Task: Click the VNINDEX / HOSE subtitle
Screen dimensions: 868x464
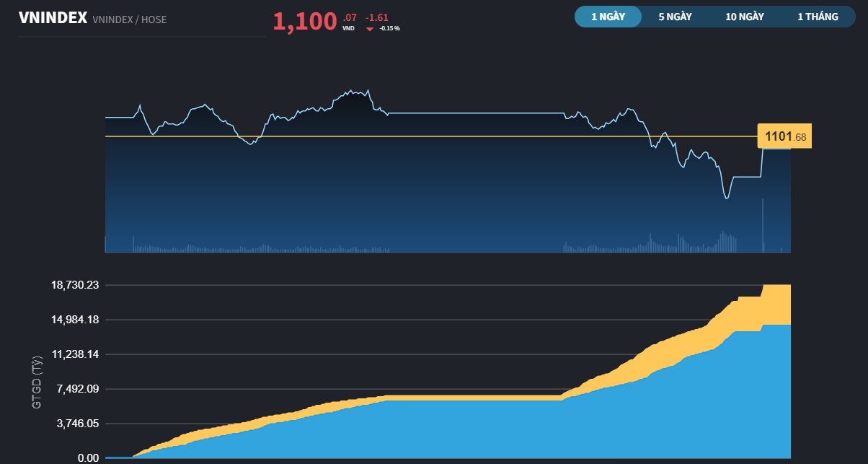Action: pyautogui.click(x=130, y=19)
